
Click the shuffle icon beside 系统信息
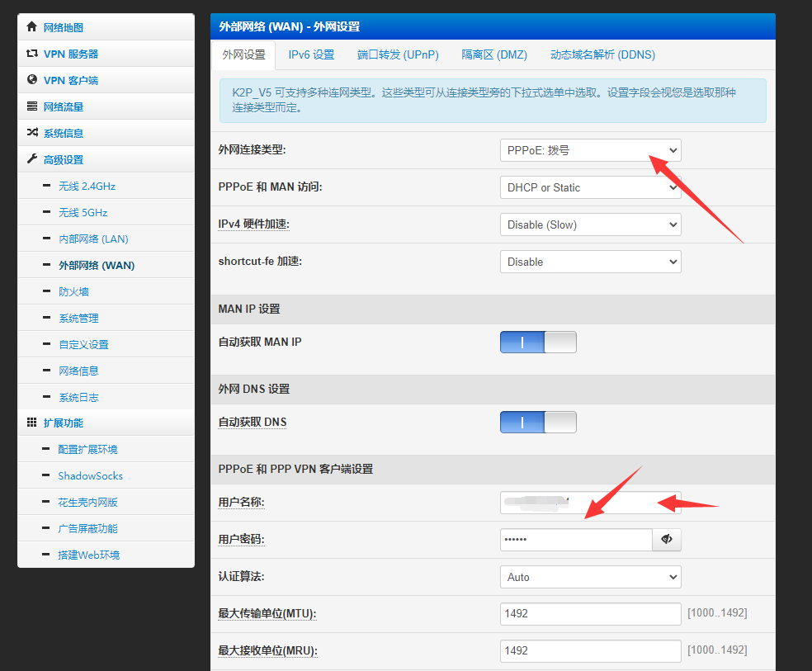coord(32,133)
